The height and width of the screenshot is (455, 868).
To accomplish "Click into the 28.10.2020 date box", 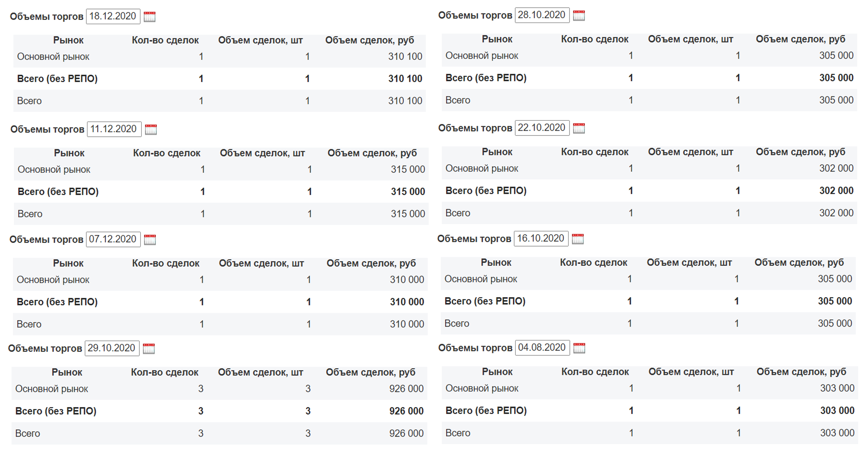I will [542, 15].
